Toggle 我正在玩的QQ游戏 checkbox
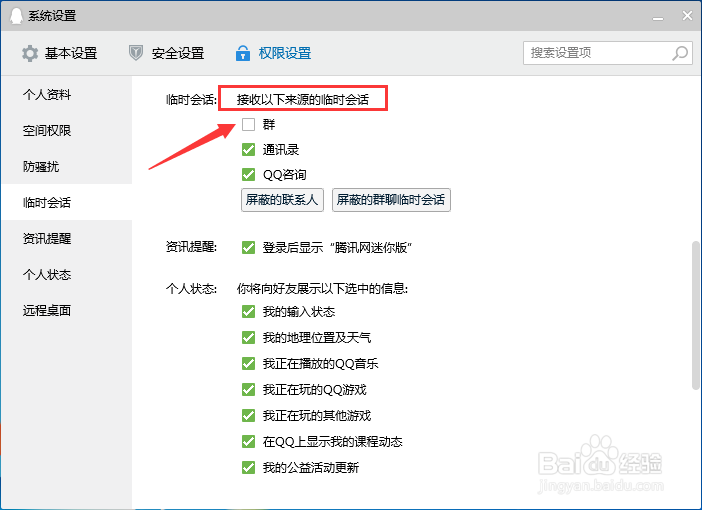 248,389
